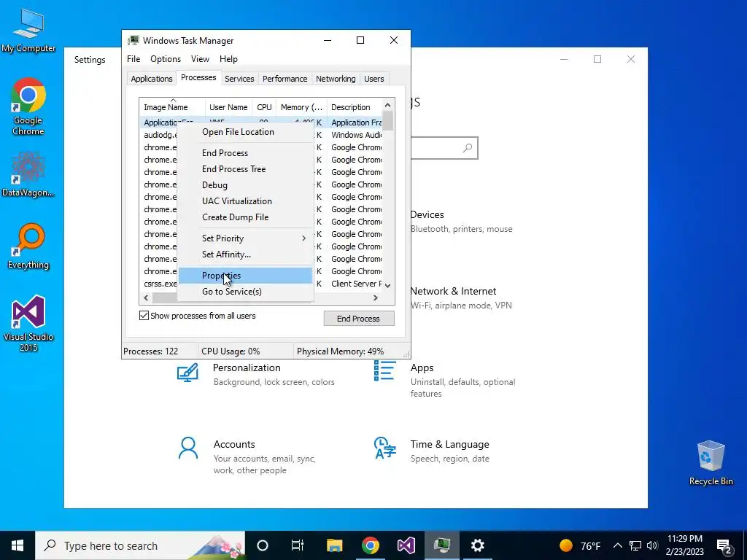Sort processes by CPU column

tap(264, 107)
